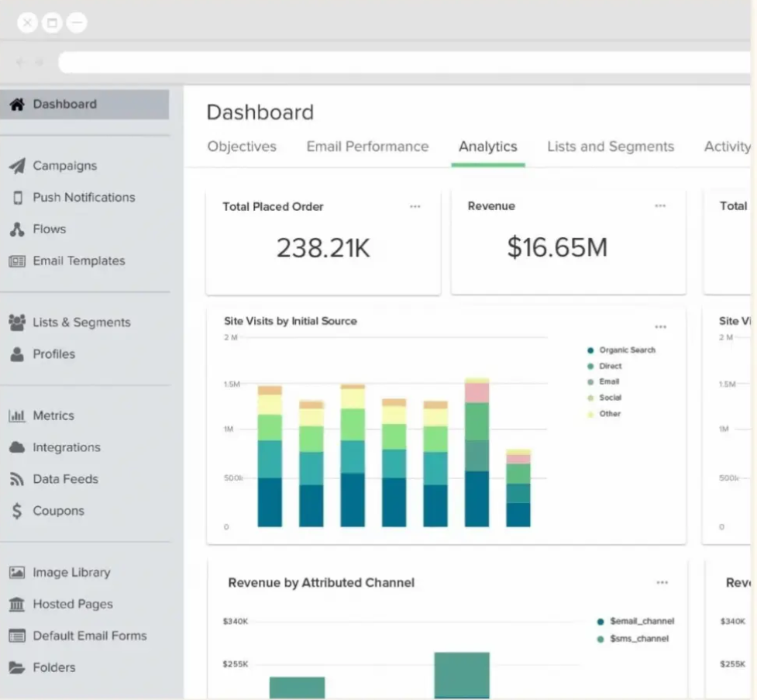Switch to the Objectives tab
This screenshot has height=700, width=757.
(242, 147)
